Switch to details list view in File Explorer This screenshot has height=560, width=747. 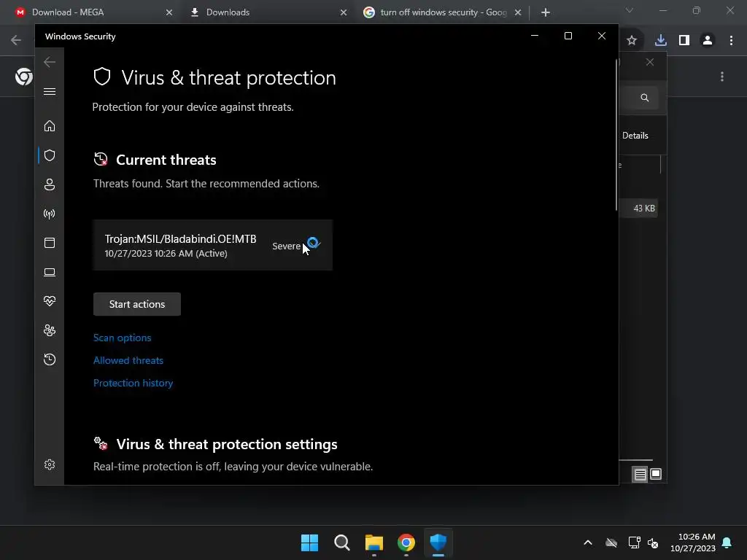640,474
